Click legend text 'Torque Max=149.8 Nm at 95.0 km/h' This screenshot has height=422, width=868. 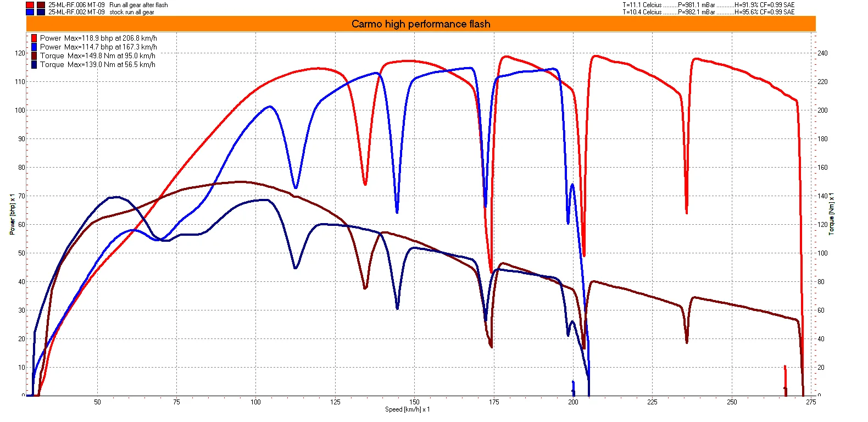[x=98, y=56]
